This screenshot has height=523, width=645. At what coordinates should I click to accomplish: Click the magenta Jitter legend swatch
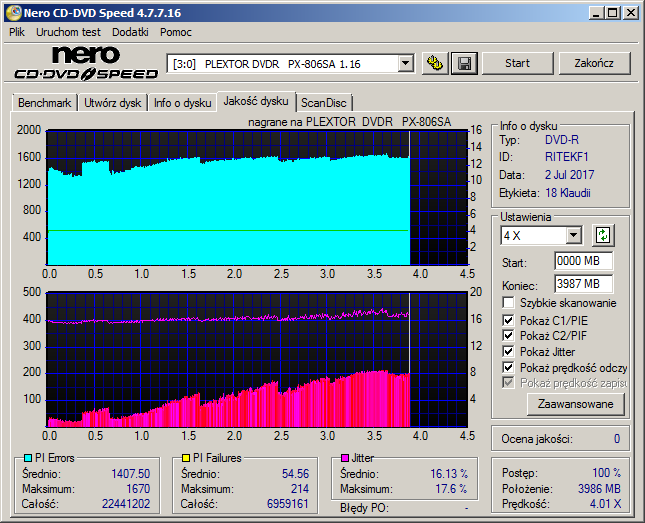[x=345, y=458]
